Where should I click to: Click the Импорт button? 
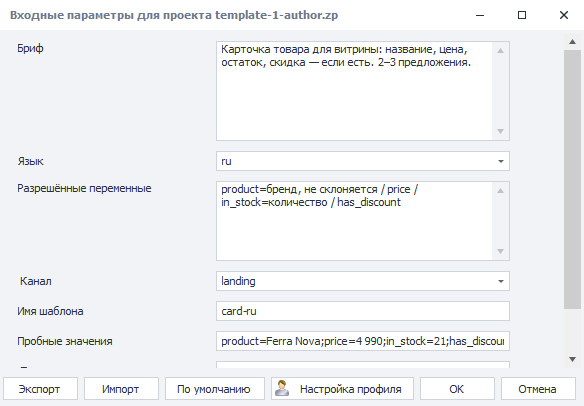(x=121, y=389)
